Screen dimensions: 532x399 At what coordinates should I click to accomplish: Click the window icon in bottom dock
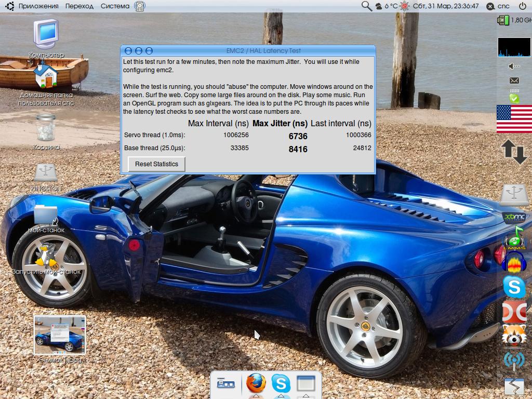point(306,383)
